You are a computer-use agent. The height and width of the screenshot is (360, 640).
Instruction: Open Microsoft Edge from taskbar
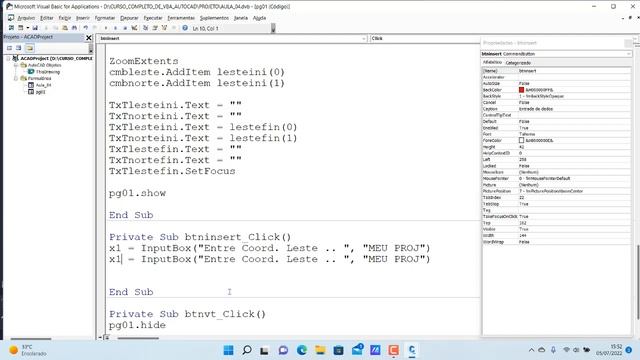[302, 350]
